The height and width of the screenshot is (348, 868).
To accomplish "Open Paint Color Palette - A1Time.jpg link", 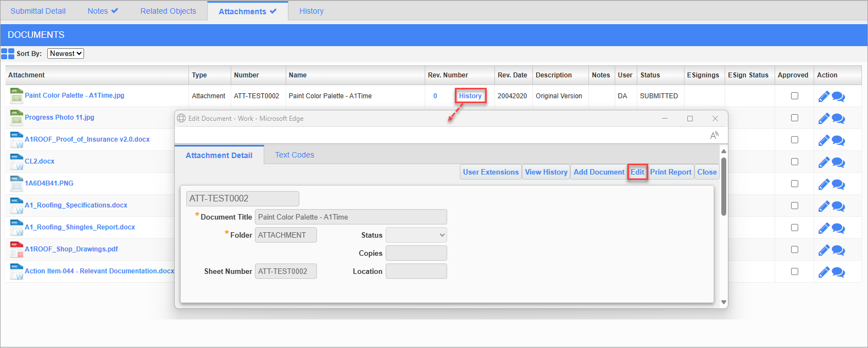I will pyautogui.click(x=74, y=95).
